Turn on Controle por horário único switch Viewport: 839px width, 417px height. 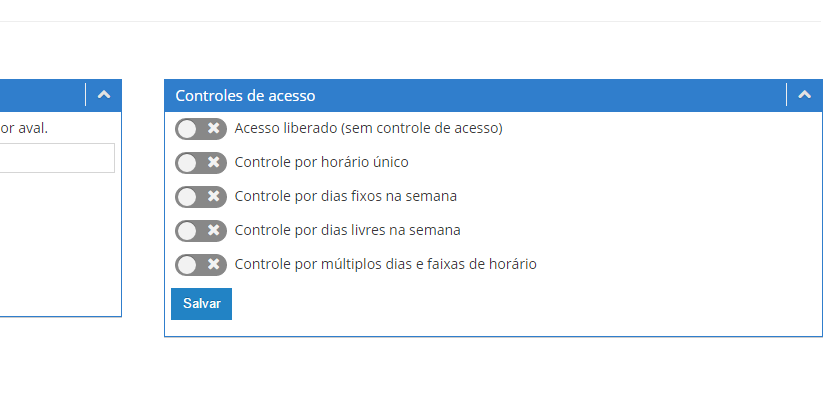200,163
